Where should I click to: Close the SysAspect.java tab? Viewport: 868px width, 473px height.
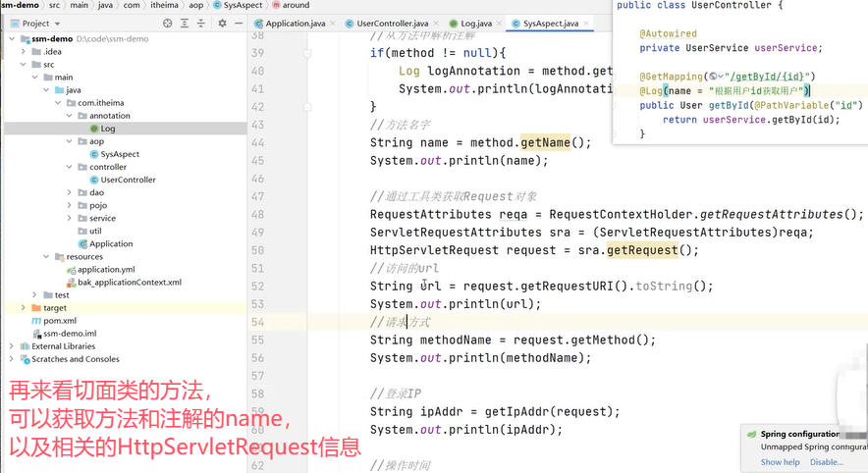585,24
